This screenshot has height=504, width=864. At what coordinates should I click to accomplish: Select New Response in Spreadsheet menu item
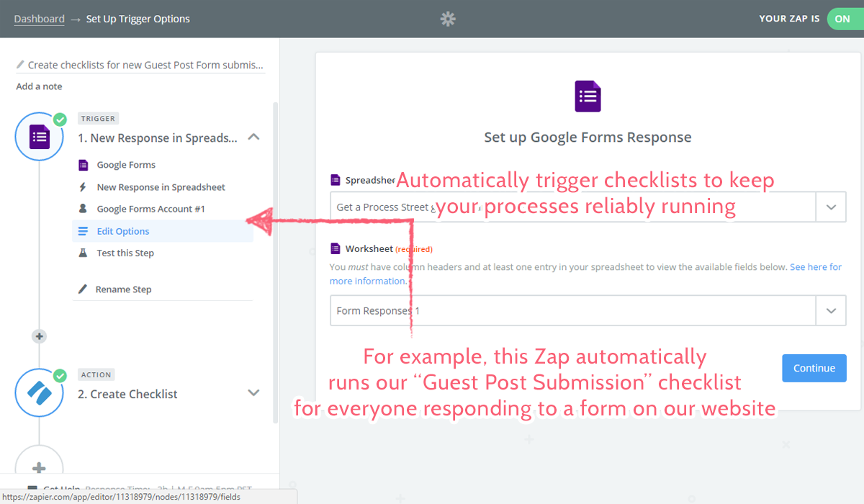(x=161, y=187)
